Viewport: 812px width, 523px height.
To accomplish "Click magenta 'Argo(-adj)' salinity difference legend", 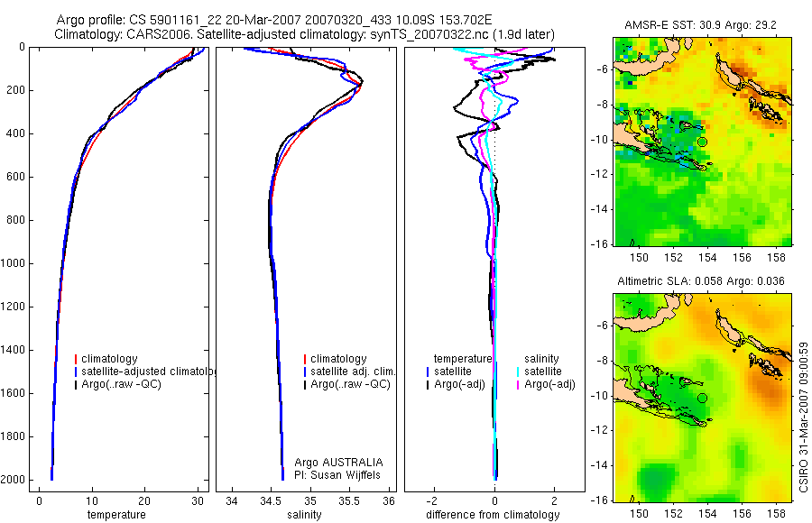I will (x=550, y=384).
